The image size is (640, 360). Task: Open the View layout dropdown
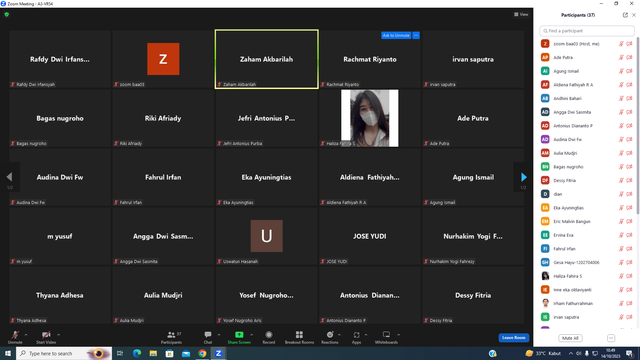pyautogui.click(x=521, y=14)
